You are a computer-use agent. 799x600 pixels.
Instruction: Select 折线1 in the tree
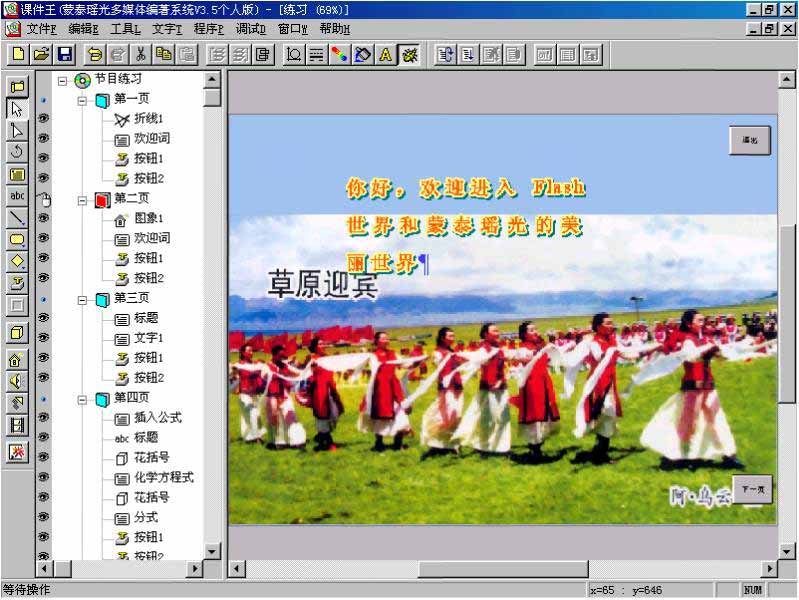[x=149, y=119]
